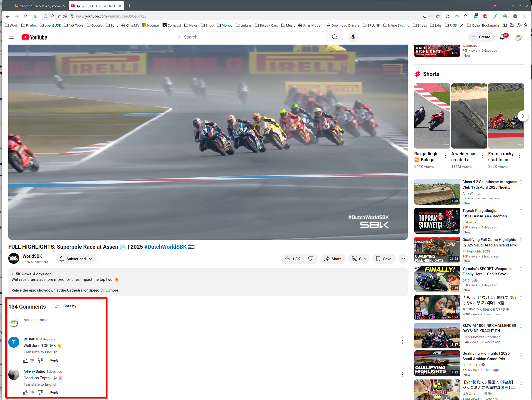Screen dimensions: 532x400
Task: Open Other Bookmarks folder
Action: click(483, 25)
